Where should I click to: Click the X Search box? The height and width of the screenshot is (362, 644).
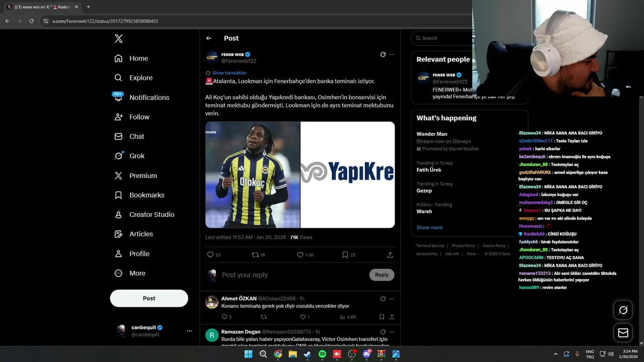(443, 38)
